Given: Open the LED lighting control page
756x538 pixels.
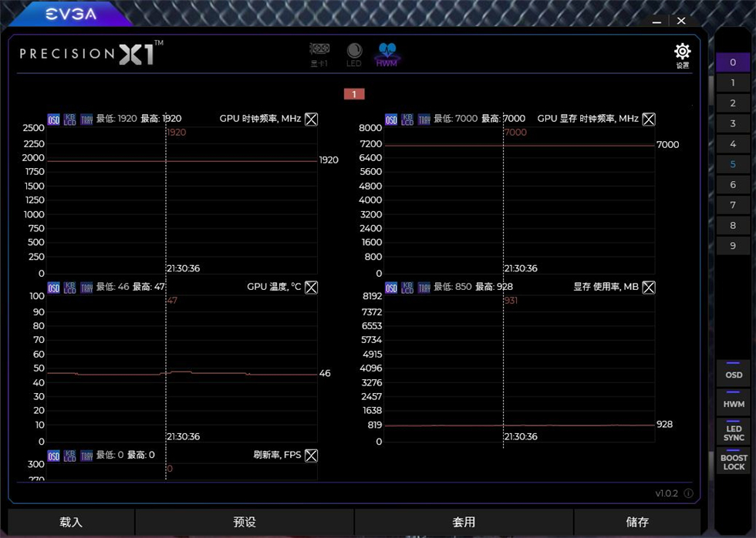Looking at the screenshot, I should 354,52.
